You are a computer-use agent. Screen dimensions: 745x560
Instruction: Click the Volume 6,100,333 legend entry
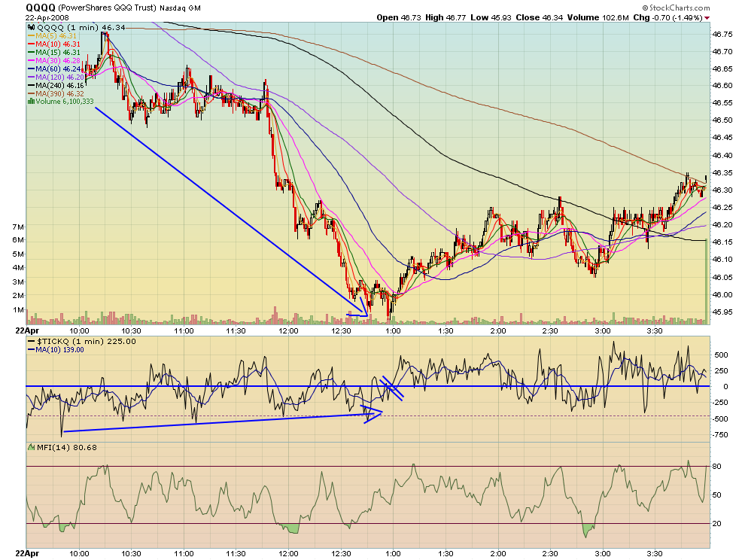coord(65,102)
